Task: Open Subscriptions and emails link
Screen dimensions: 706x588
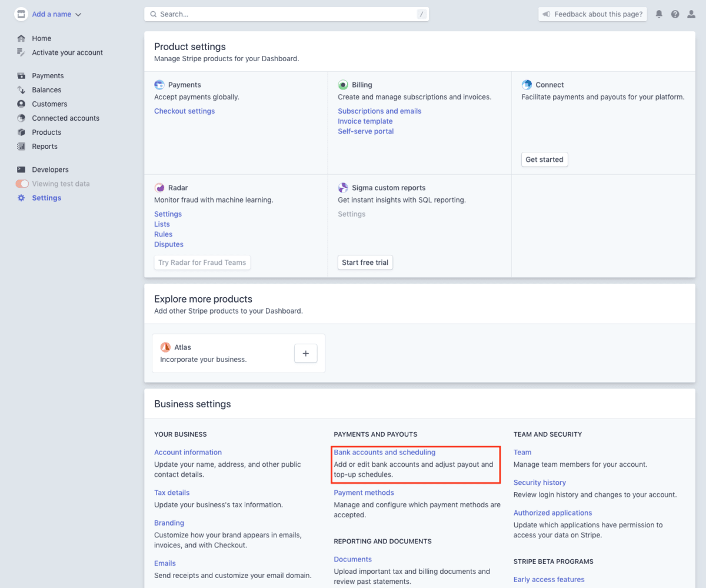Action: [379, 111]
